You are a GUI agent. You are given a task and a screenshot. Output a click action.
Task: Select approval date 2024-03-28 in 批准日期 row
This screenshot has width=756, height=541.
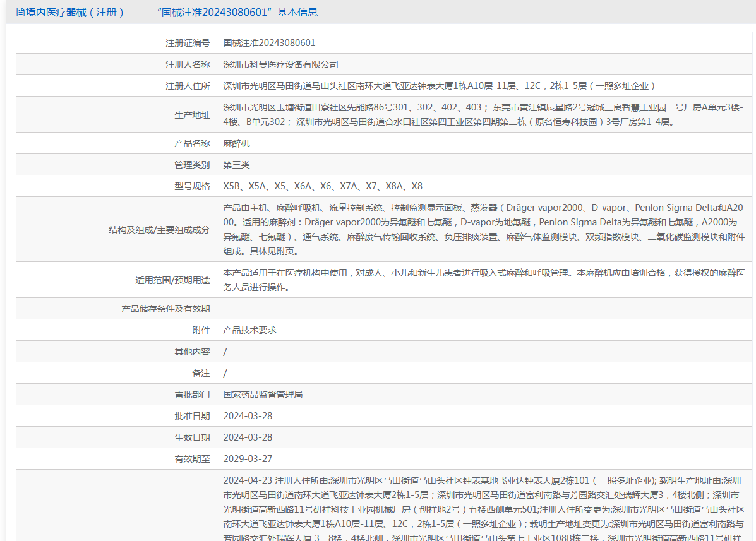click(x=248, y=416)
